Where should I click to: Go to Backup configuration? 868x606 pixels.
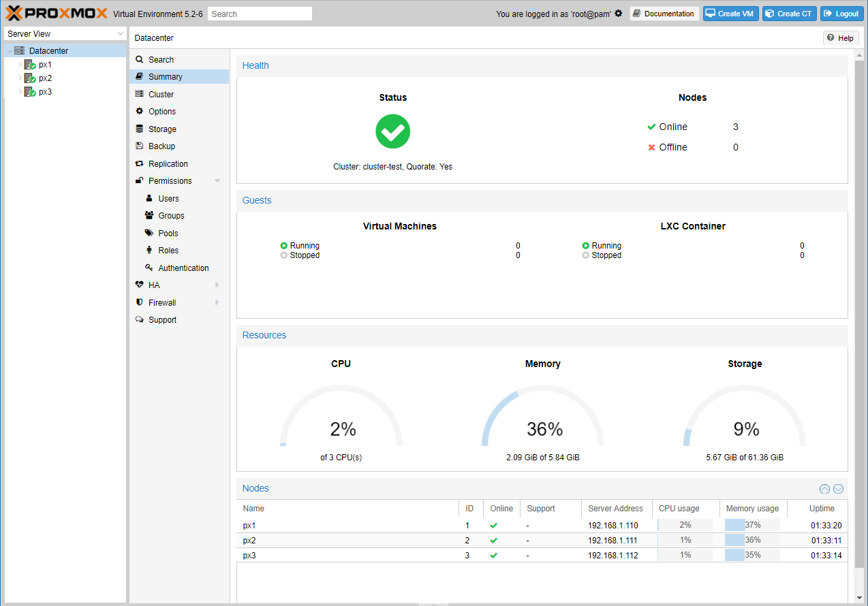coord(161,146)
